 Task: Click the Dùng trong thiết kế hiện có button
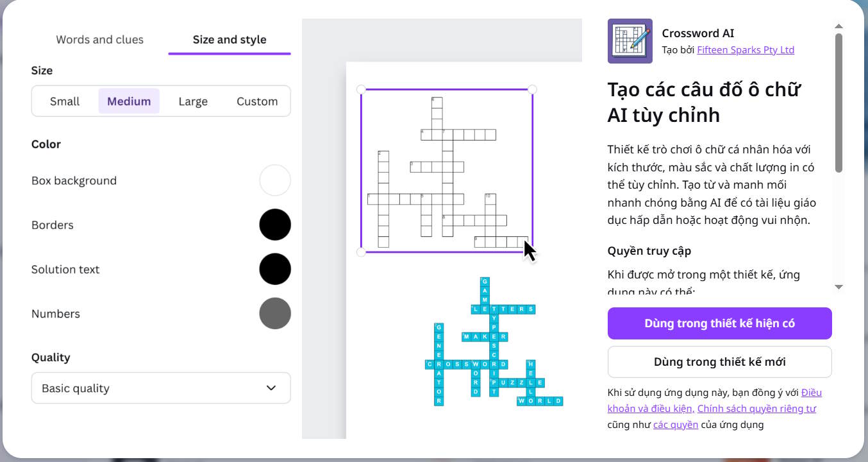click(719, 323)
